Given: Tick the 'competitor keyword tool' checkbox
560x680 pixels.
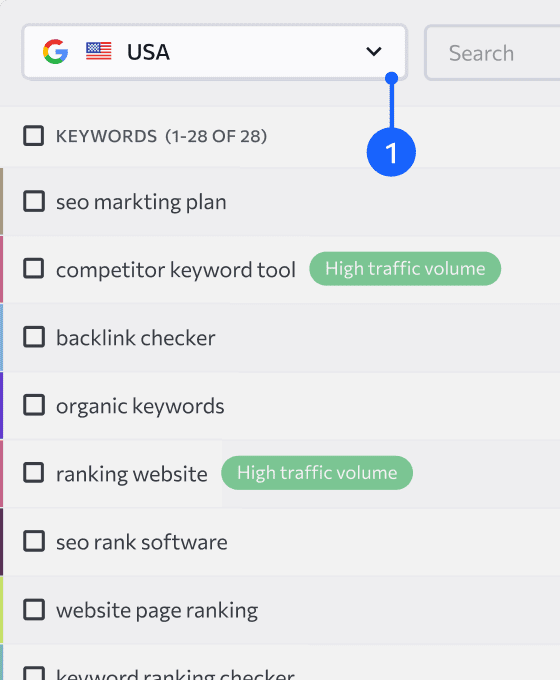Looking at the screenshot, I should coord(34,268).
